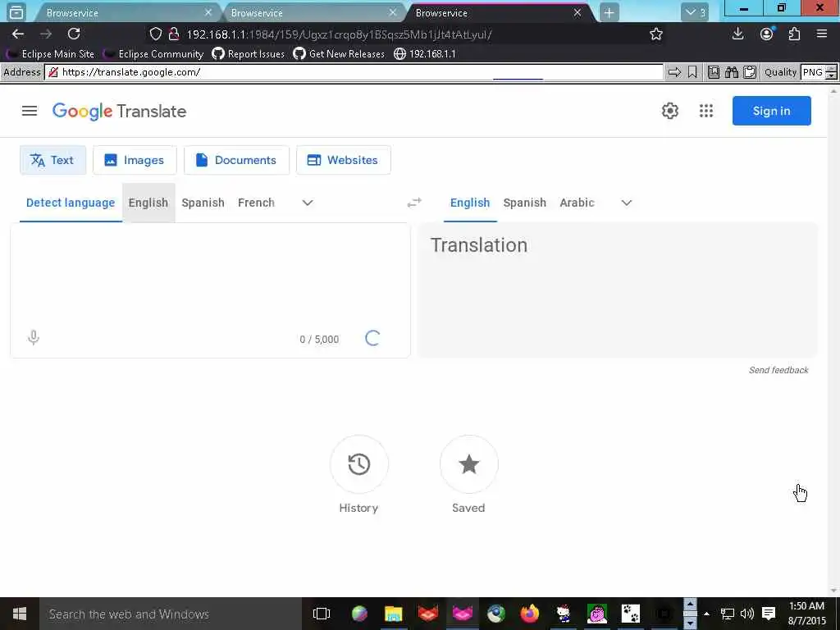Screen dimensions: 840x630
Task: Open Firefox account icon
Action: [767, 34]
